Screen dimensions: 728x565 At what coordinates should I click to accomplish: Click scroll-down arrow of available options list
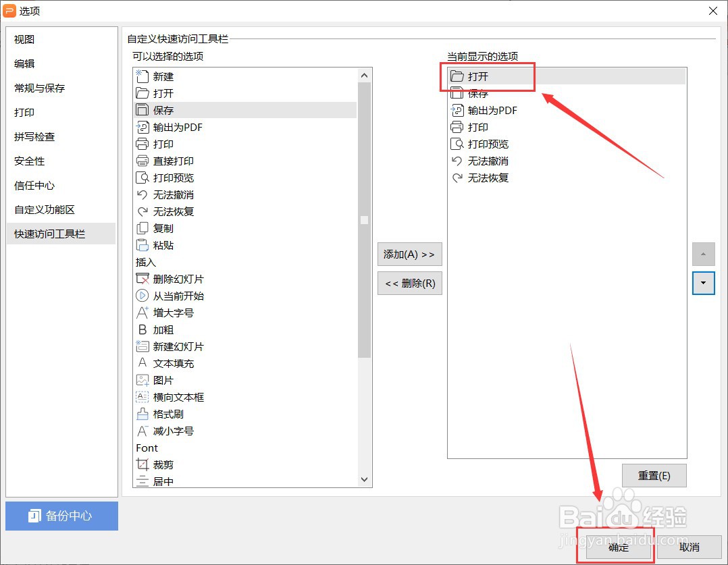tap(365, 479)
